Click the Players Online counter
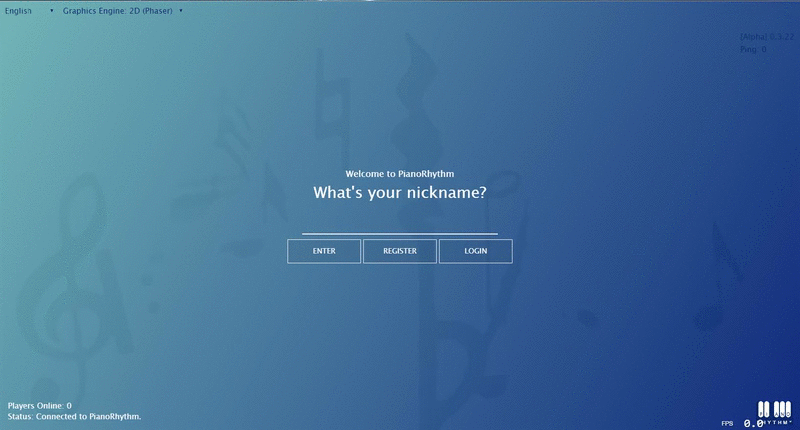The image size is (800, 430). click(40, 406)
